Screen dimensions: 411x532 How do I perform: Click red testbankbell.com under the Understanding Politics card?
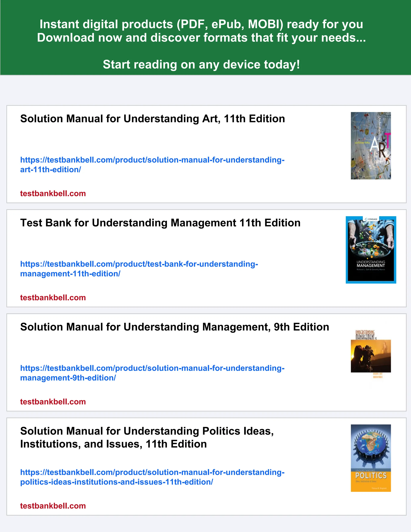pos(53,506)
